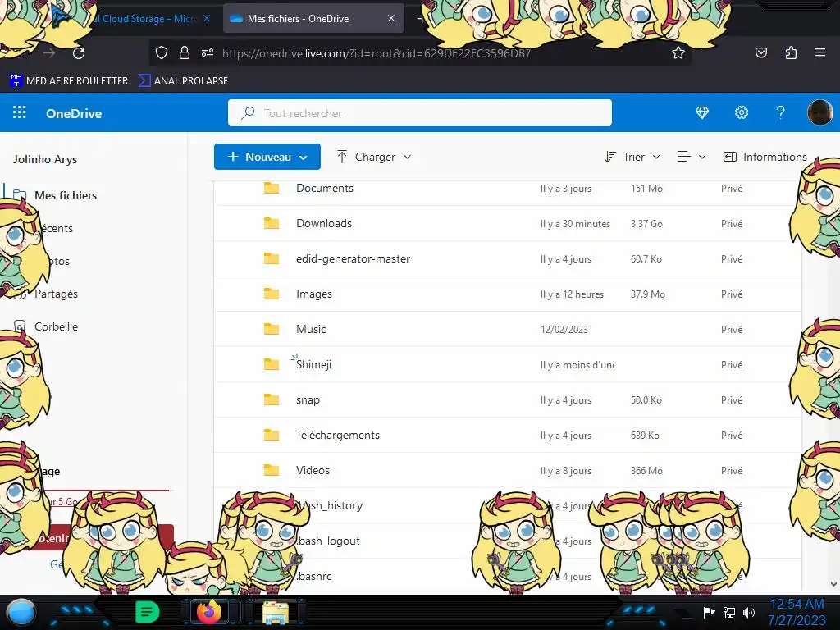Click the padlock site security icon
Viewport: 840px width, 630px height.
pos(185,53)
